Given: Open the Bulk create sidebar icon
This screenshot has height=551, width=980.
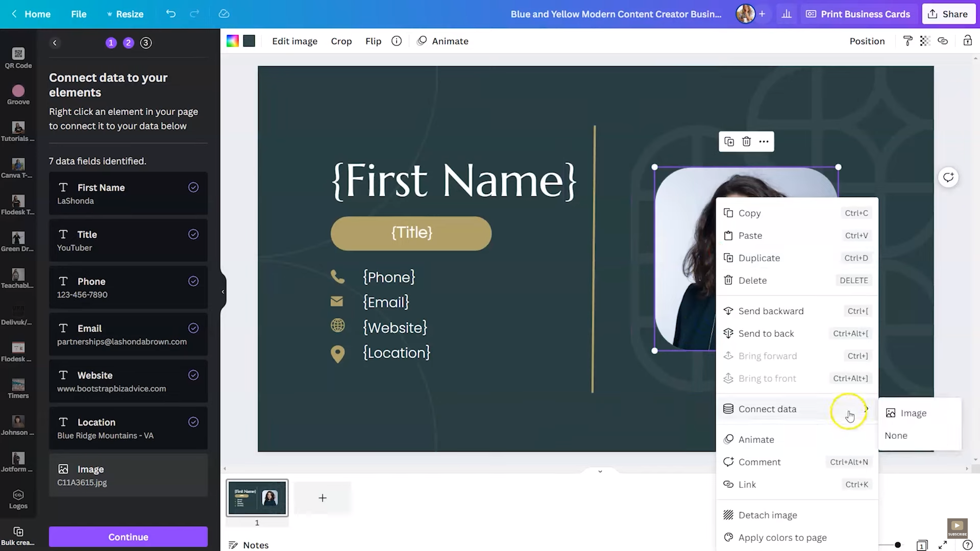Looking at the screenshot, I should pyautogui.click(x=18, y=533).
